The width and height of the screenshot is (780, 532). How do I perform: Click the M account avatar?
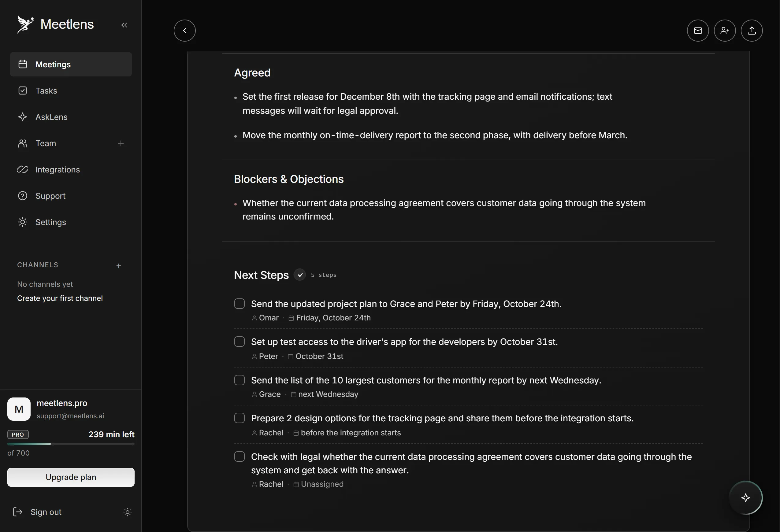pyautogui.click(x=19, y=409)
